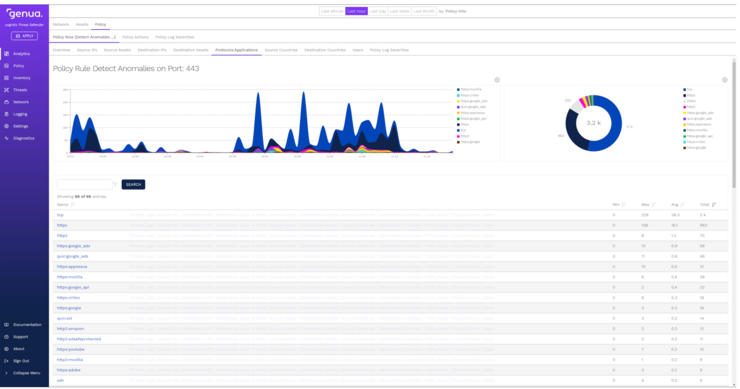This screenshot has height=389, width=740.
Task: Open the Protocols:Applications sub-tab
Action: (x=236, y=50)
